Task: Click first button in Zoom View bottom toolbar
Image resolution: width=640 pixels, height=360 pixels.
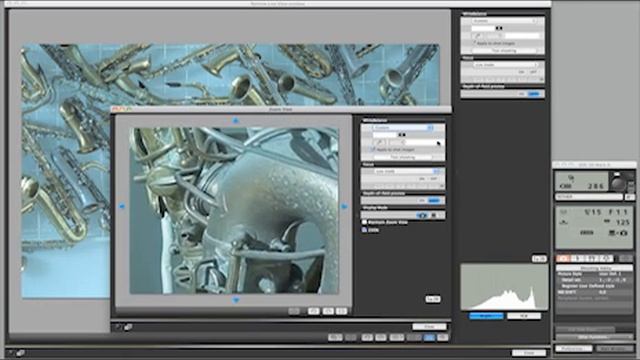Action: tap(294, 311)
